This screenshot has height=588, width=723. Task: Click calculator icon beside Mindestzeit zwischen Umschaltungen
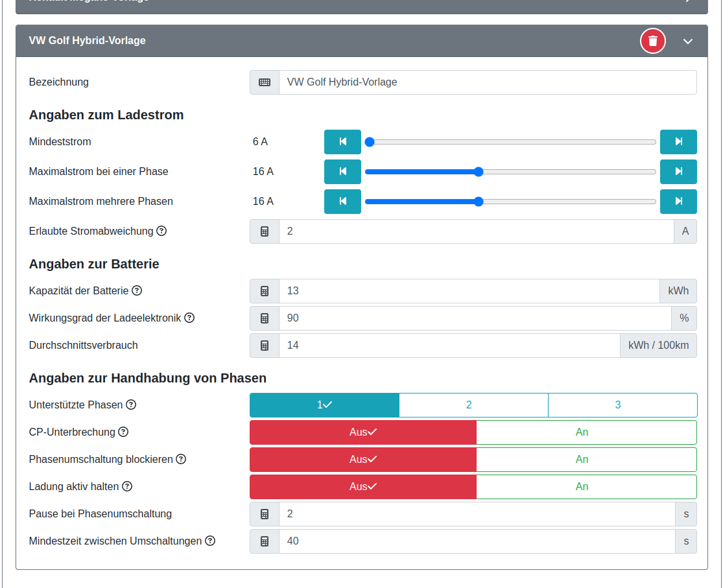click(265, 541)
